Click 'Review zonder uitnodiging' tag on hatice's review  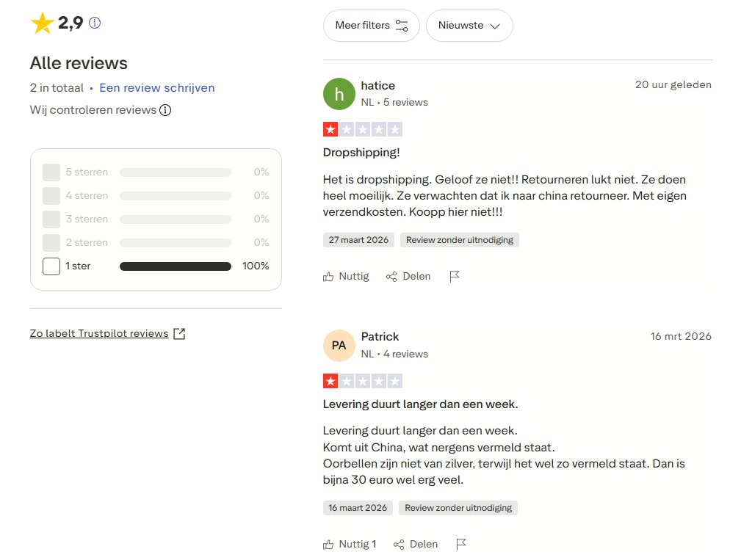tap(460, 240)
